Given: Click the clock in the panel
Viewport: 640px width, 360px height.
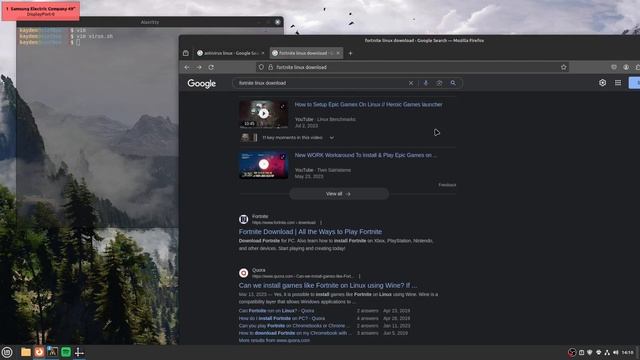Looking at the screenshot, I should coord(628,352).
